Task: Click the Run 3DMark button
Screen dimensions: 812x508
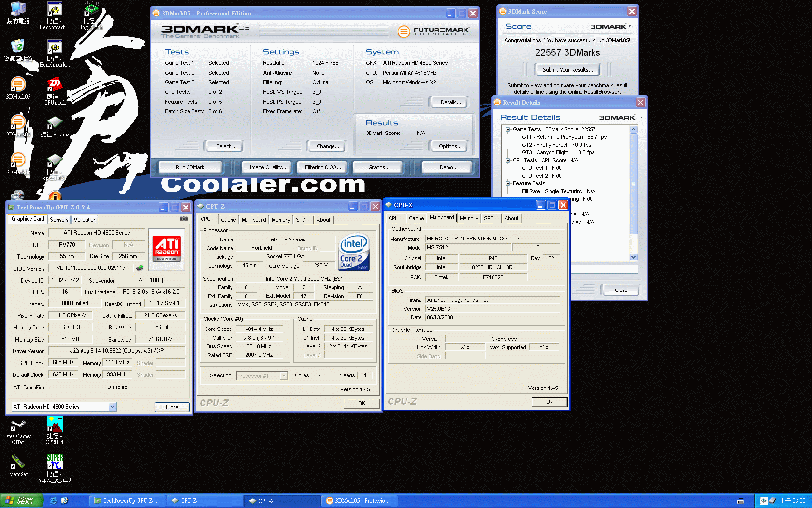Action: pyautogui.click(x=190, y=167)
